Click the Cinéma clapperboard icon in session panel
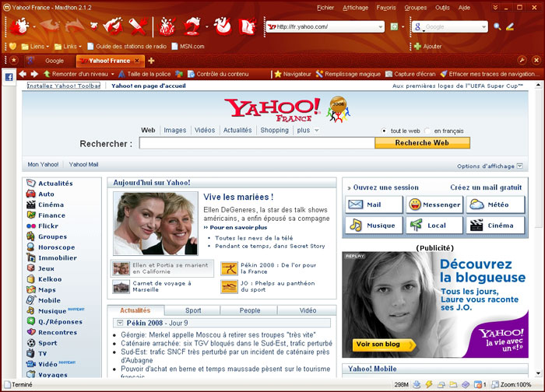The height and width of the screenshot is (392, 545). click(476, 225)
